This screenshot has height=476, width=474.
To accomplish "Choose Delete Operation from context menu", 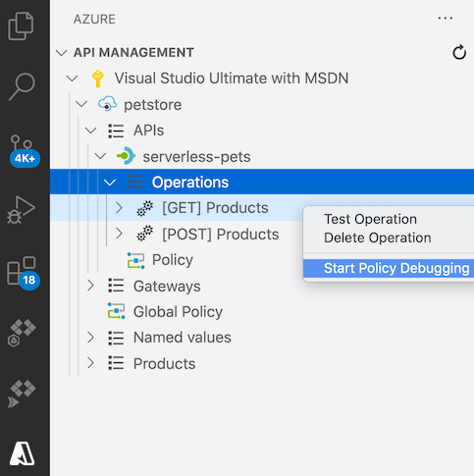I will click(378, 238).
